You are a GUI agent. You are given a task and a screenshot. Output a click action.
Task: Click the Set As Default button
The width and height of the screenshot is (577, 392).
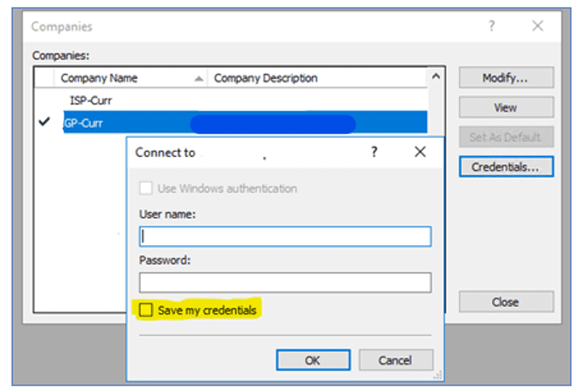(x=505, y=137)
